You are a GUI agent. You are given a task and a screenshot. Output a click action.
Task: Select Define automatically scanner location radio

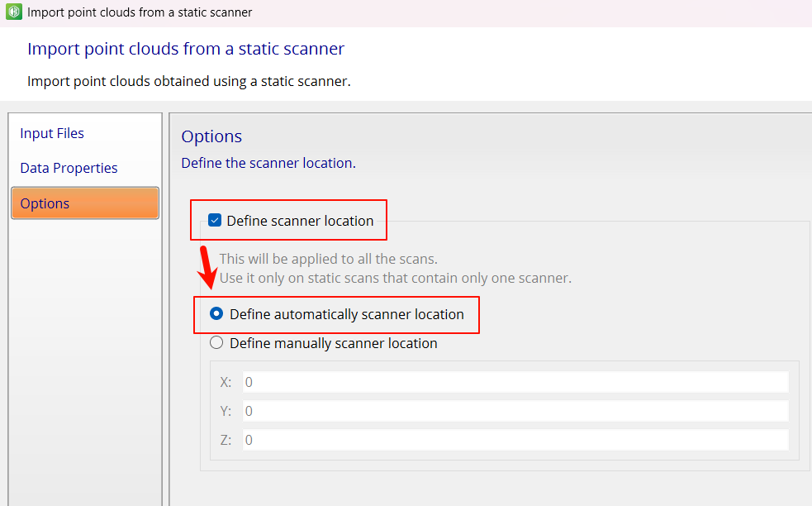216,313
